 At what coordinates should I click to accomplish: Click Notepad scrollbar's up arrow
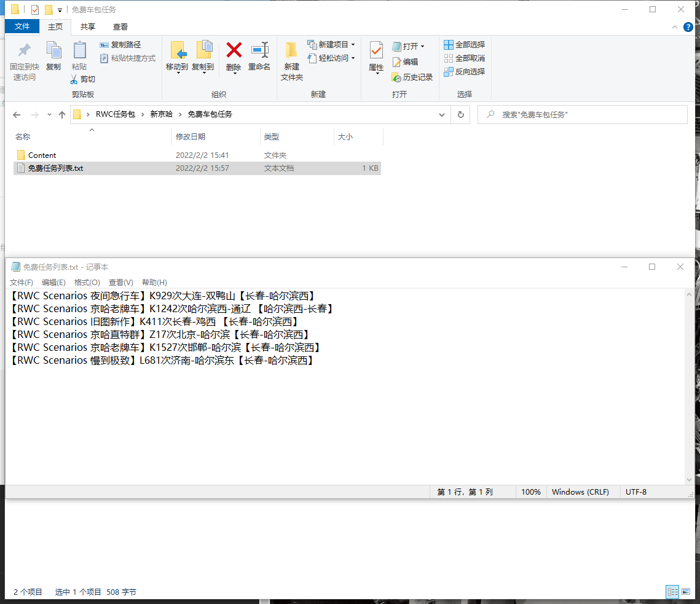click(689, 295)
